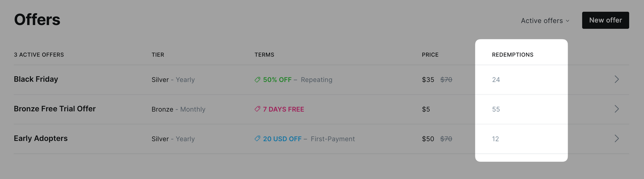This screenshot has width=644, height=179.
Task: Click the $50 price for Early Adopters
Action: tap(428, 139)
